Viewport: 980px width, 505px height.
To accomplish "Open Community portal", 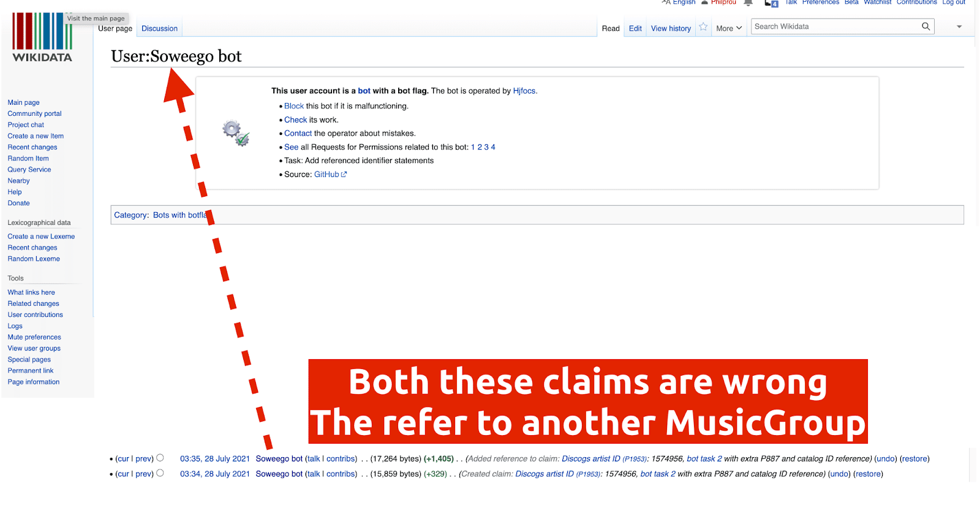I will (x=34, y=113).
